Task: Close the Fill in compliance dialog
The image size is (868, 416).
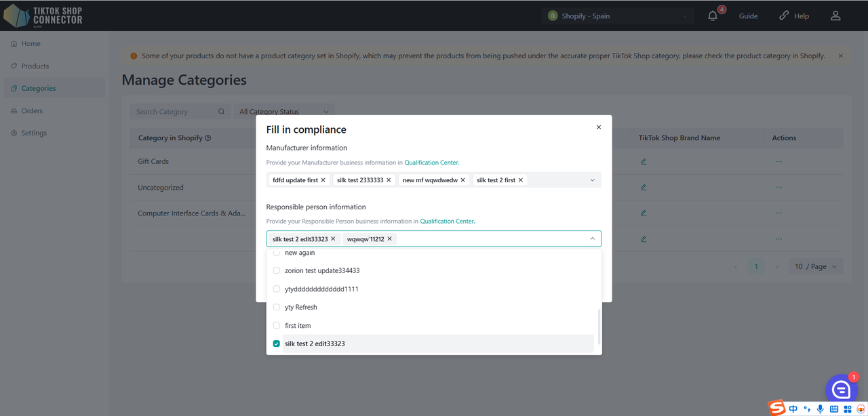Action: (x=598, y=127)
